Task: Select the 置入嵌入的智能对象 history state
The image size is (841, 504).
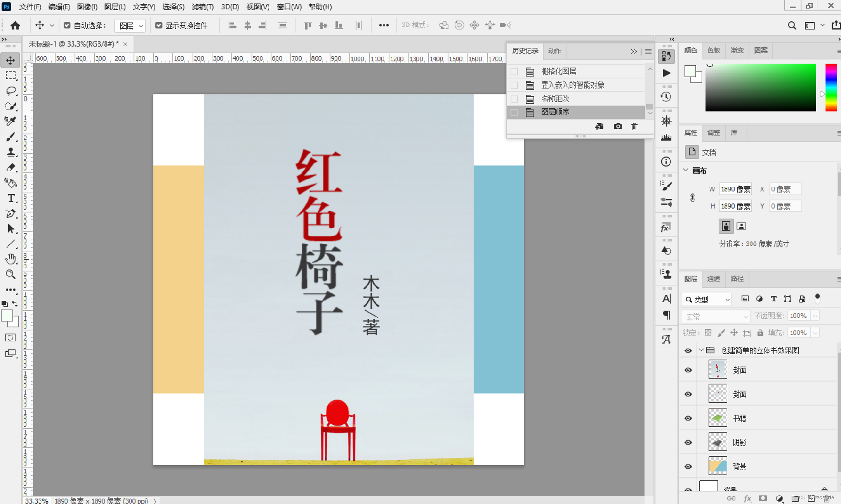Action: [576, 85]
